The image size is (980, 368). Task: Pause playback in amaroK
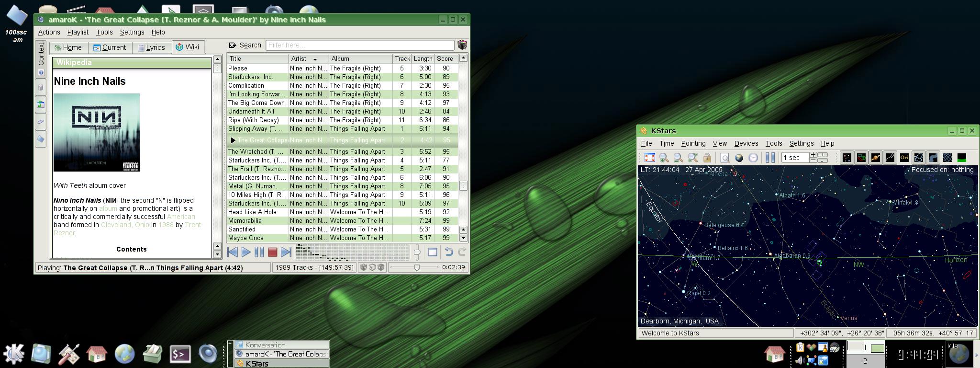pos(259,252)
